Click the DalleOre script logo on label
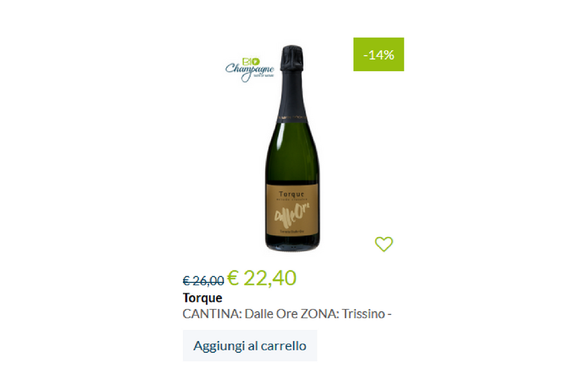The width and height of the screenshot is (588, 392). coord(292,216)
